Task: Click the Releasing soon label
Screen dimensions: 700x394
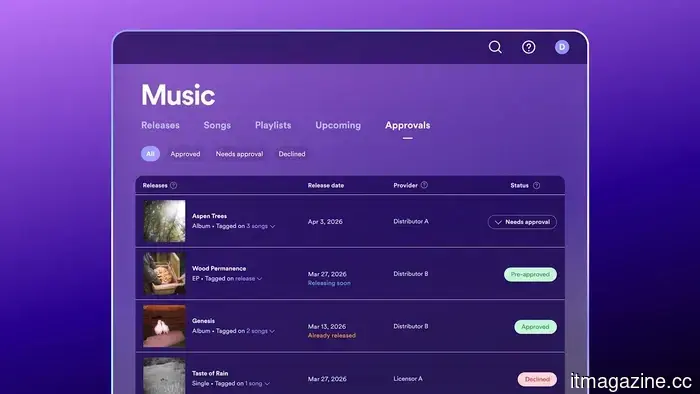Action: pos(329,283)
